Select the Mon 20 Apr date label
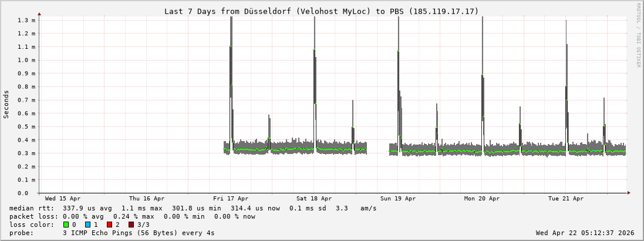Screen dimensions: 644x241 (x=482, y=199)
